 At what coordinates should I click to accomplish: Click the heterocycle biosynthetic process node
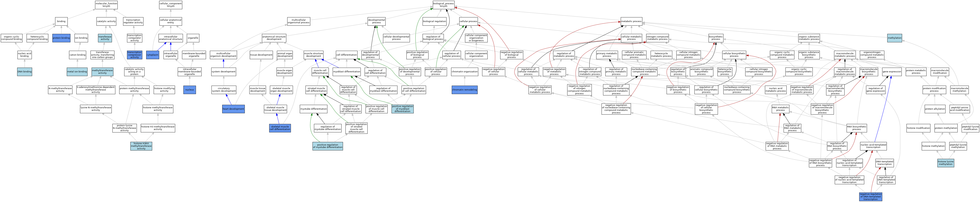click(x=725, y=71)
